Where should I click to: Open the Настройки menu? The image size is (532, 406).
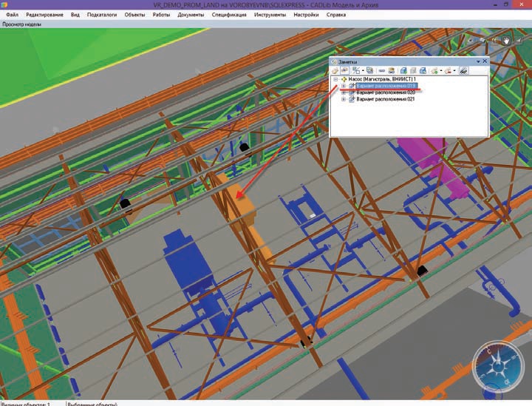click(x=306, y=15)
